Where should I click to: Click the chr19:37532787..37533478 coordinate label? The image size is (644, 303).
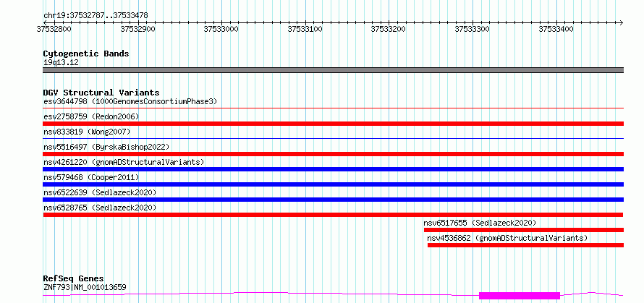(x=96, y=16)
